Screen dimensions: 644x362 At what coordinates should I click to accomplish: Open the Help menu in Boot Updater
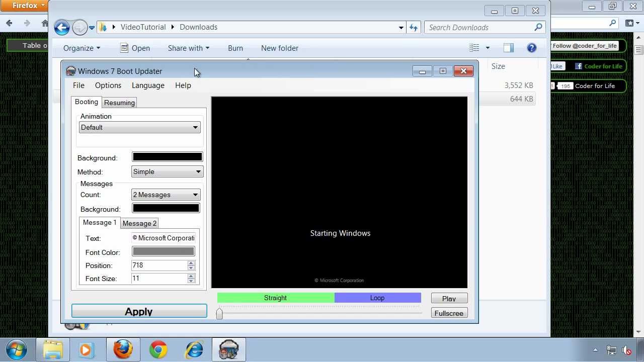tap(183, 85)
